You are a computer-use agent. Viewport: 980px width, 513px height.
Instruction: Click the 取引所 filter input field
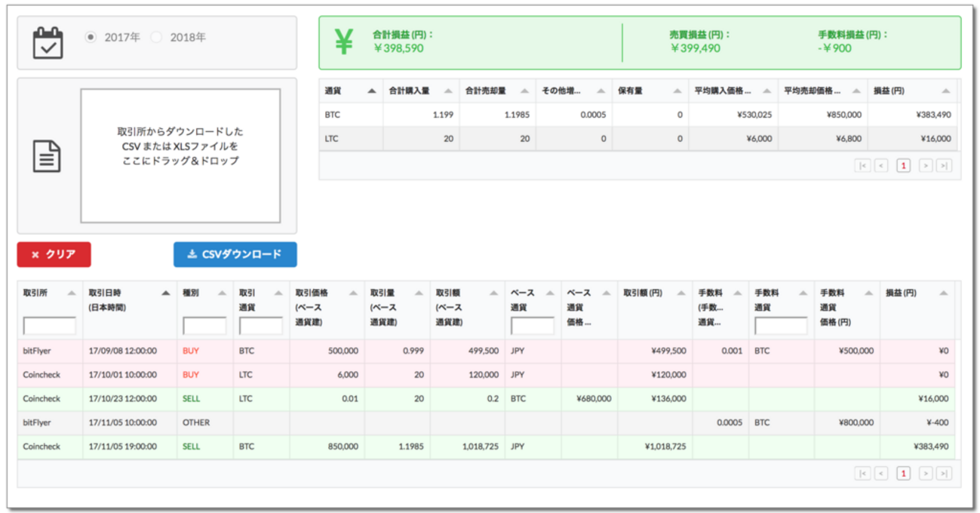[51, 326]
